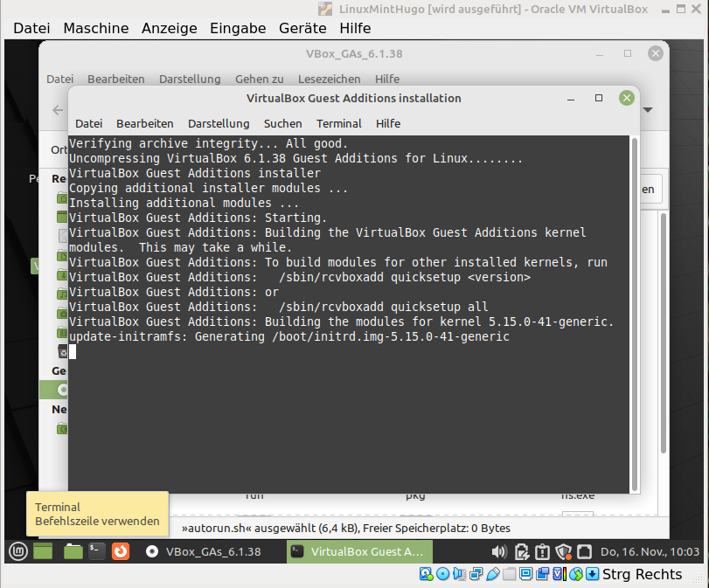Click the volume speaker tray icon
Viewport: 709px width, 588px height.
pos(499,552)
